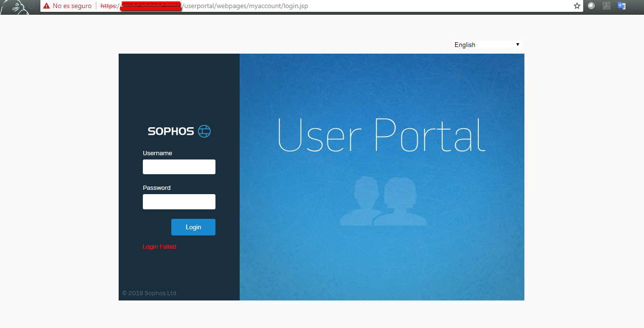Viewport: 644px width, 328px height.
Task: Click the blue Login button
Action: point(193,227)
